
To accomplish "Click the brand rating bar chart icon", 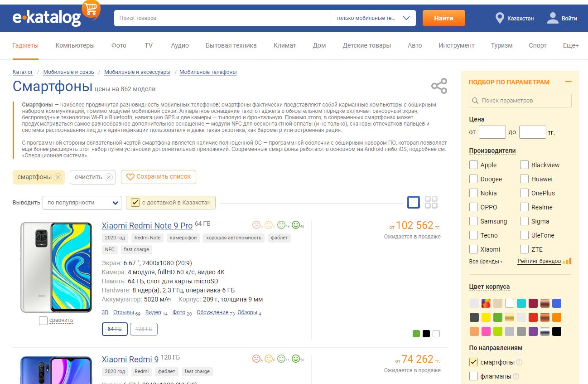I will pyautogui.click(x=567, y=261).
